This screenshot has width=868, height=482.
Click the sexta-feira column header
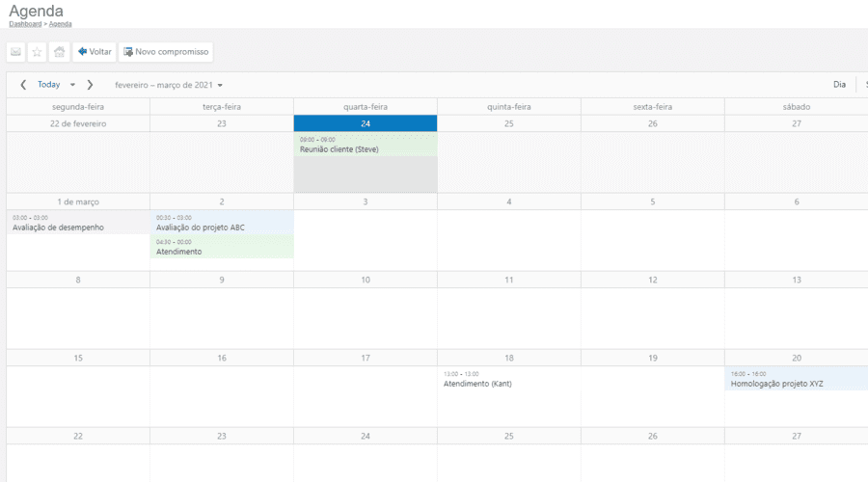point(653,107)
